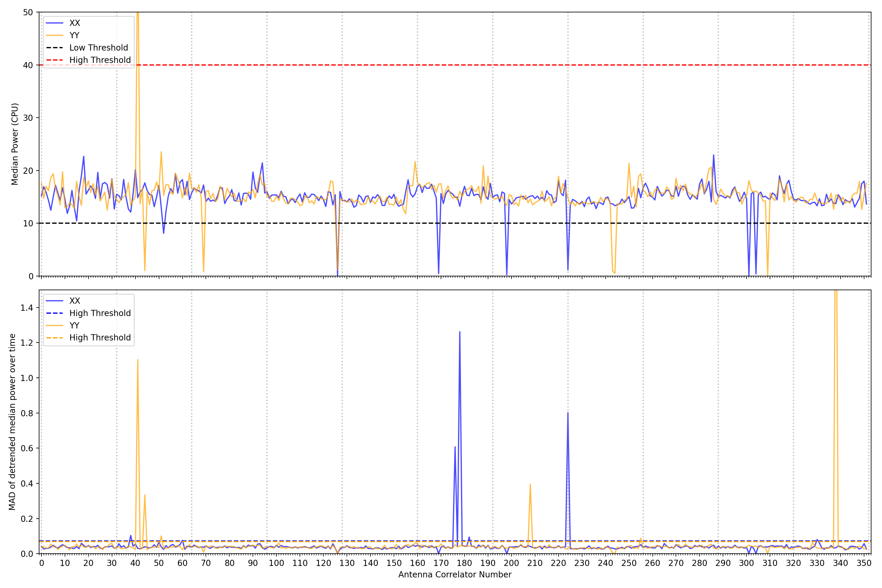Click x-axis tick label 200
882x588 pixels.
511,563
